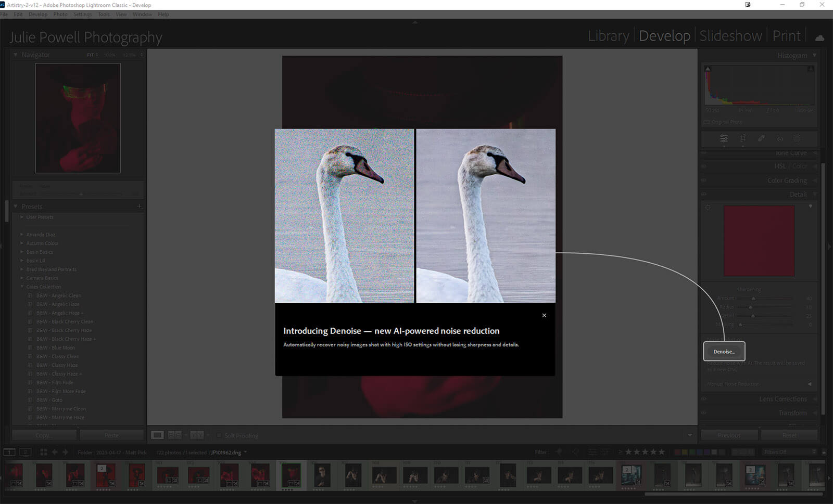Select the Crop overlay tool icon
Image resolution: width=833 pixels, height=504 pixels.
coord(743,138)
